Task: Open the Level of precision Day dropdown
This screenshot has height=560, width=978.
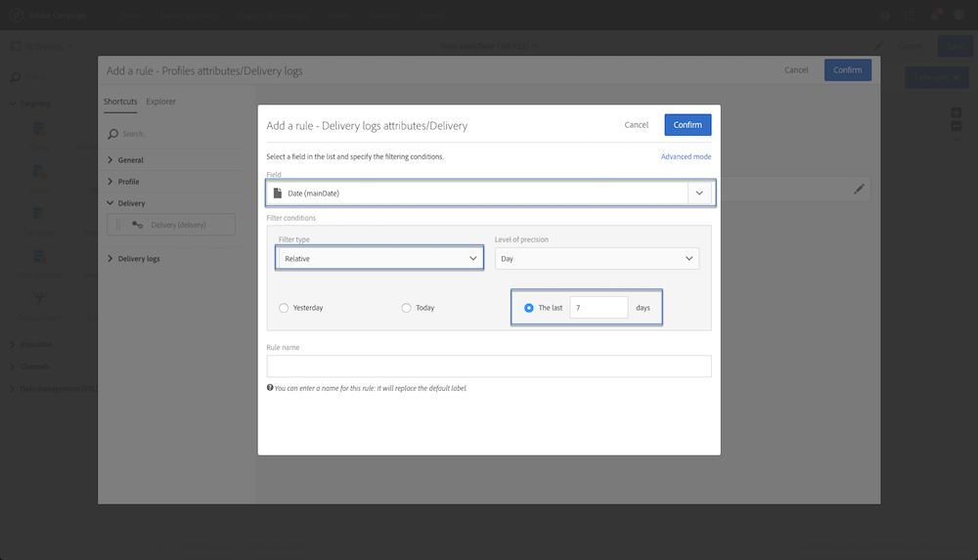Action: [x=597, y=259]
